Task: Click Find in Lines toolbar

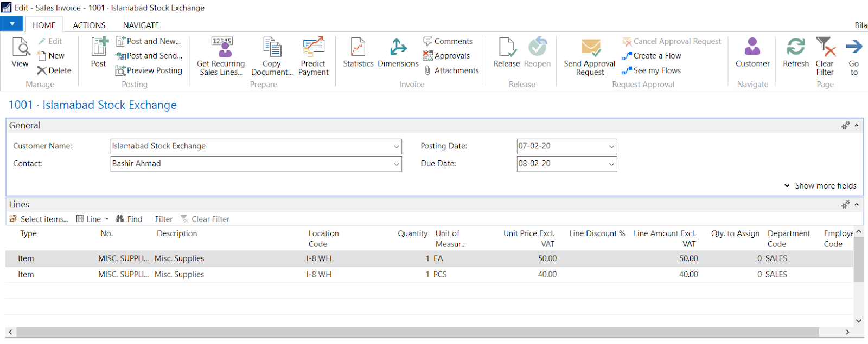Action: click(x=129, y=219)
